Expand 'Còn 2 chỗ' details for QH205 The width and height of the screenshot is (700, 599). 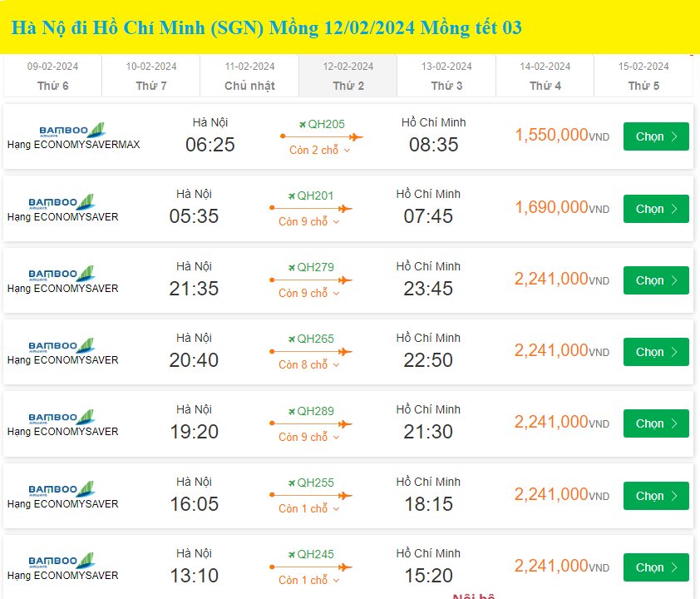pos(320,151)
